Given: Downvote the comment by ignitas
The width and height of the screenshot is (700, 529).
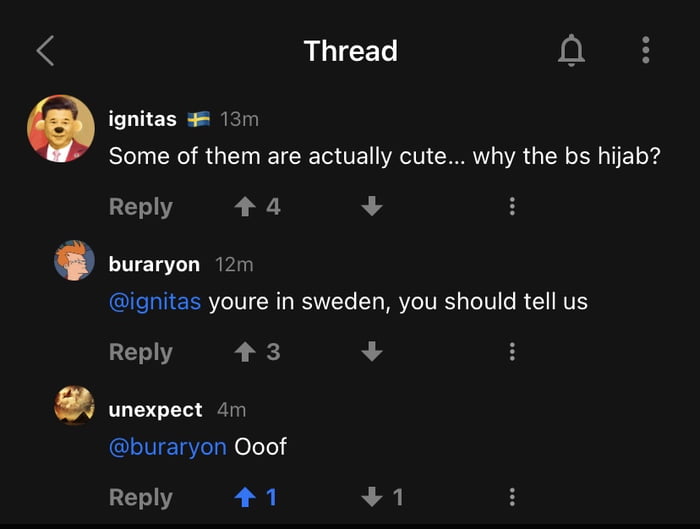Looking at the screenshot, I should tap(372, 207).
